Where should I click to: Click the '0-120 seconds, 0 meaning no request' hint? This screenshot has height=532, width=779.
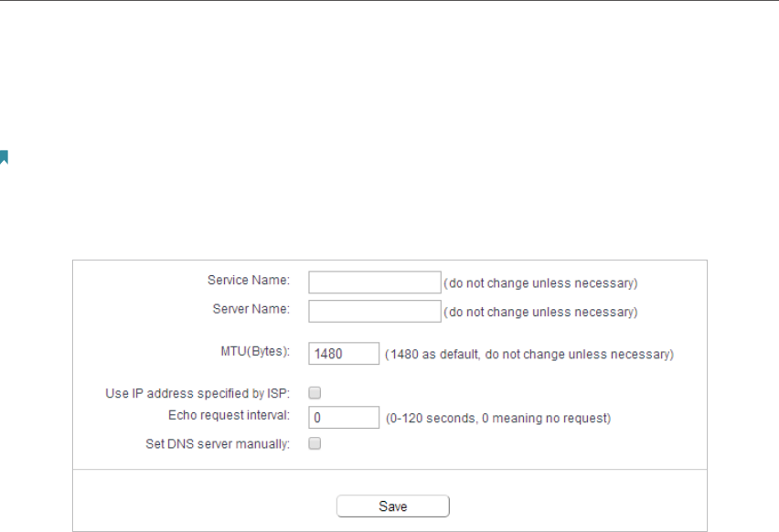point(498,419)
